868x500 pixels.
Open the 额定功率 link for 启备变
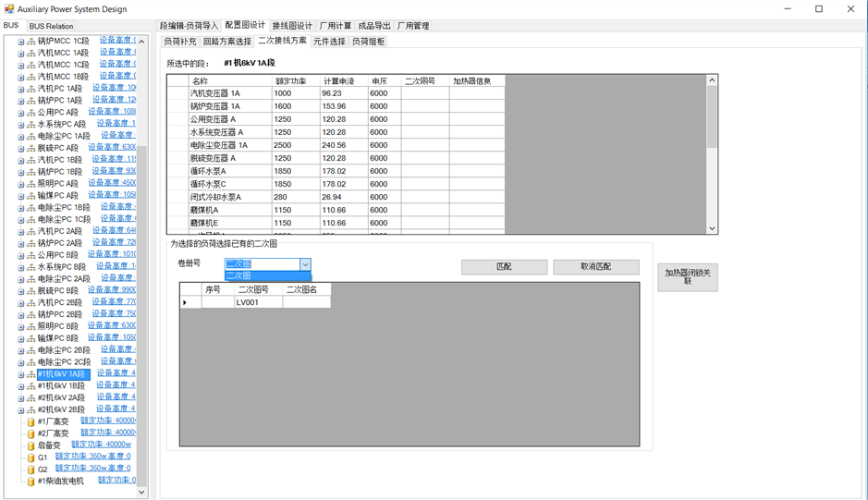point(102,445)
